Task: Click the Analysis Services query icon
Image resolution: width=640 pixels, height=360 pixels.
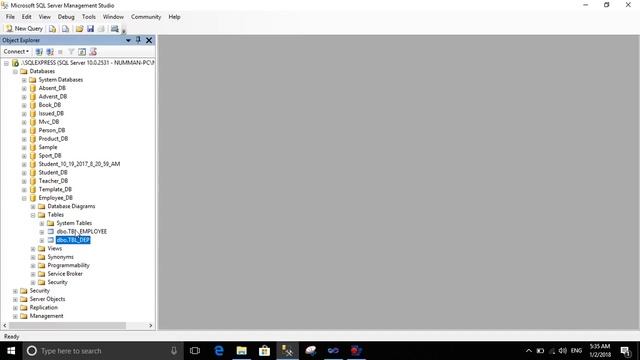Action: tap(65, 29)
